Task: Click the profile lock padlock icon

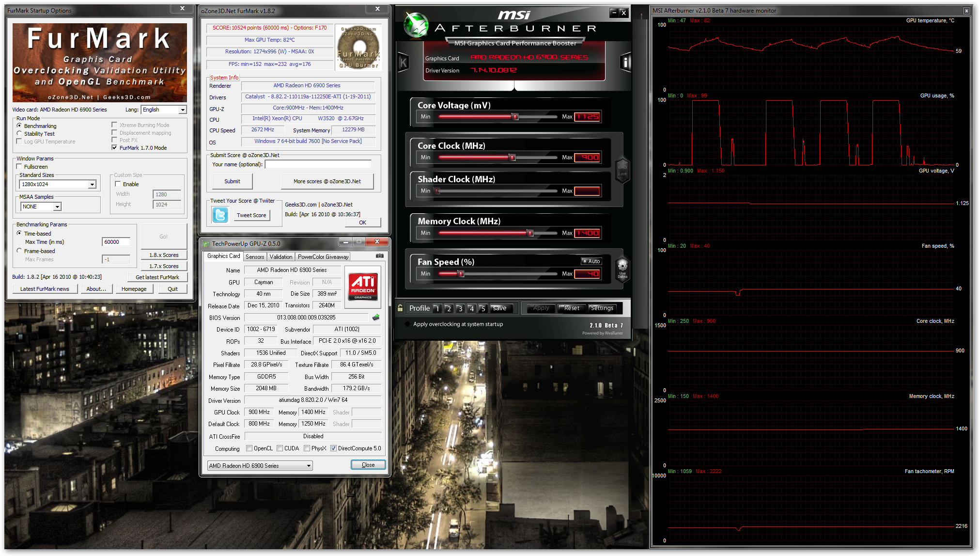Action: click(x=400, y=308)
